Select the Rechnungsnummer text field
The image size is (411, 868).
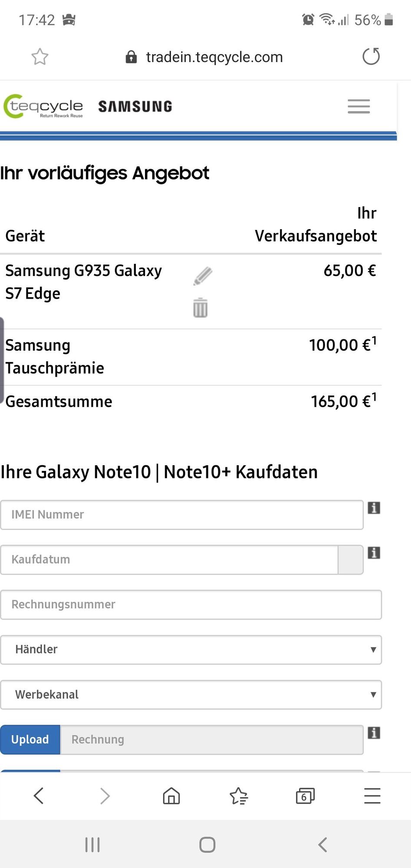tap(191, 605)
